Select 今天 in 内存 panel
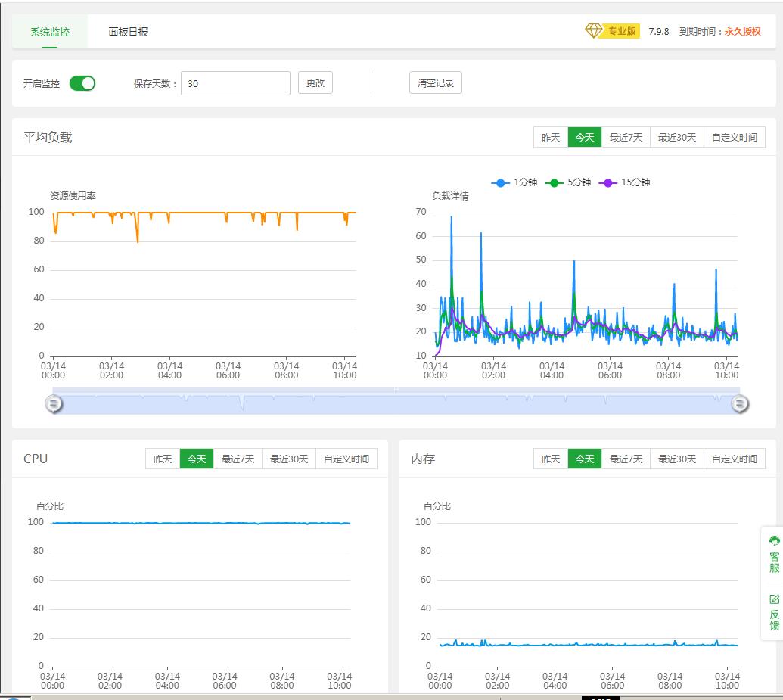 pos(585,459)
